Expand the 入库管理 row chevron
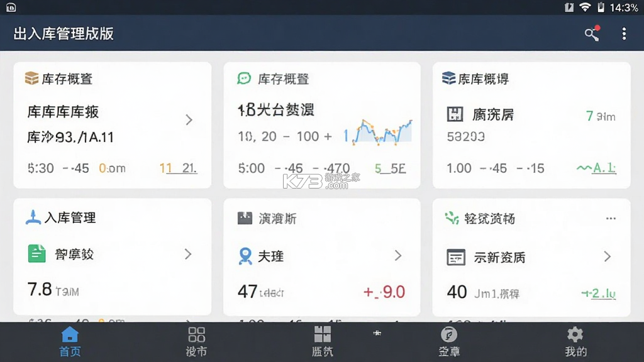This screenshot has width=644, height=362. 188,254
